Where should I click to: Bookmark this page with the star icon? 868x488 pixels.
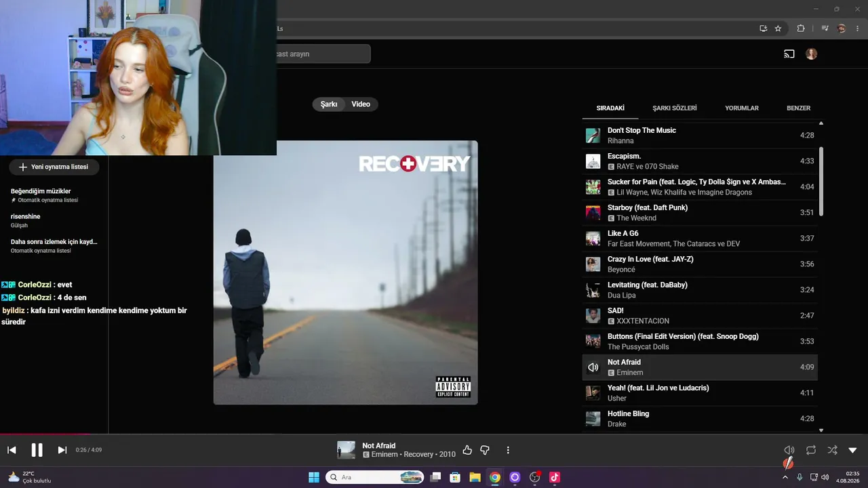pos(778,28)
